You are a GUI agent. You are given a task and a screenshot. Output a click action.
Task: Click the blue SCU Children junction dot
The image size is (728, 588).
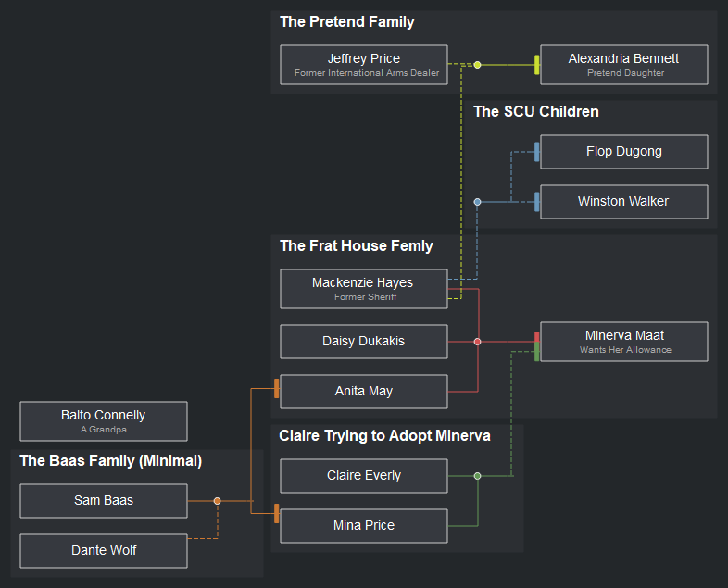(478, 201)
